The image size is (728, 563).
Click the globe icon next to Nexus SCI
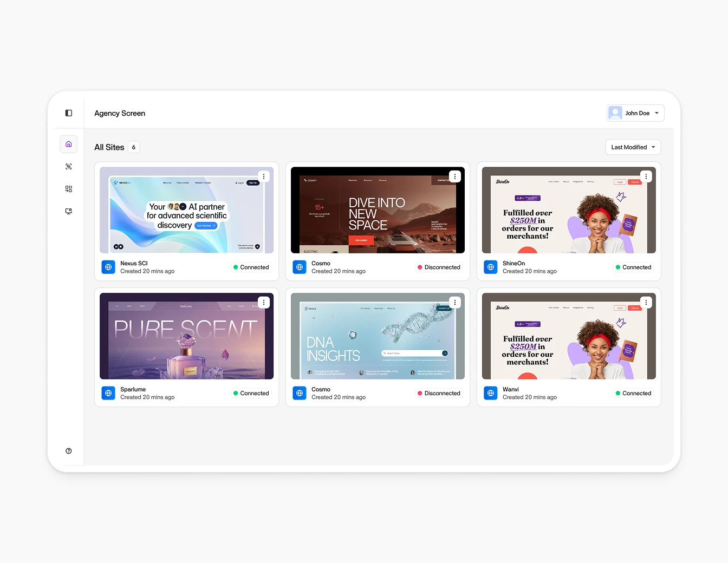[x=108, y=267]
